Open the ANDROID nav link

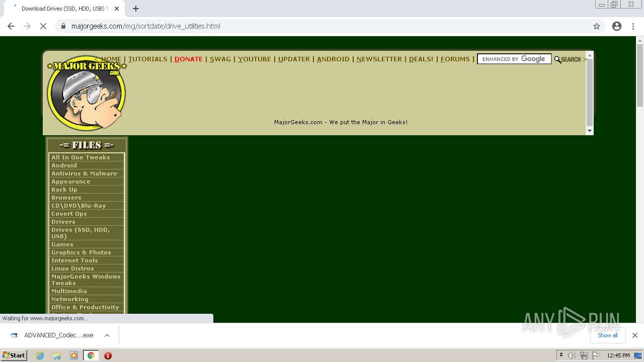pyautogui.click(x=333, y=59)
